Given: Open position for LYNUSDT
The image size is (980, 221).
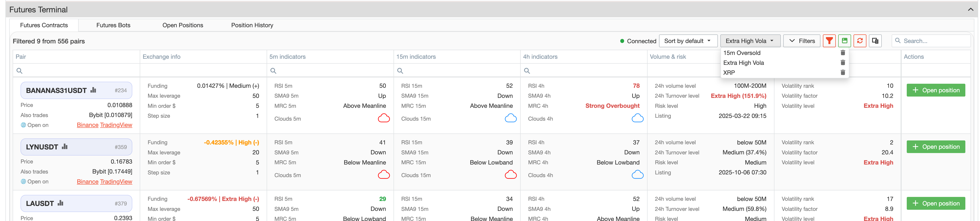Looking at the screenshot, I should (x=936, y=147).
